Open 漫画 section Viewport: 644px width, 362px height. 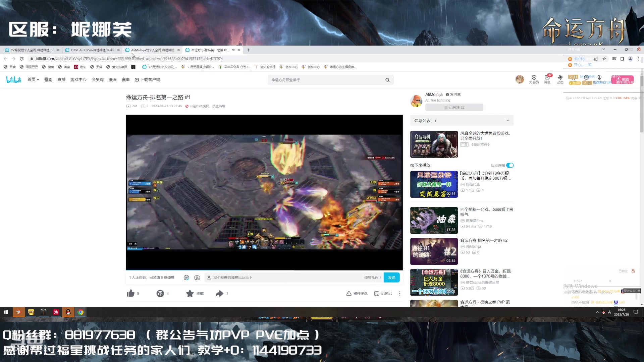click(x=113, y=79)
